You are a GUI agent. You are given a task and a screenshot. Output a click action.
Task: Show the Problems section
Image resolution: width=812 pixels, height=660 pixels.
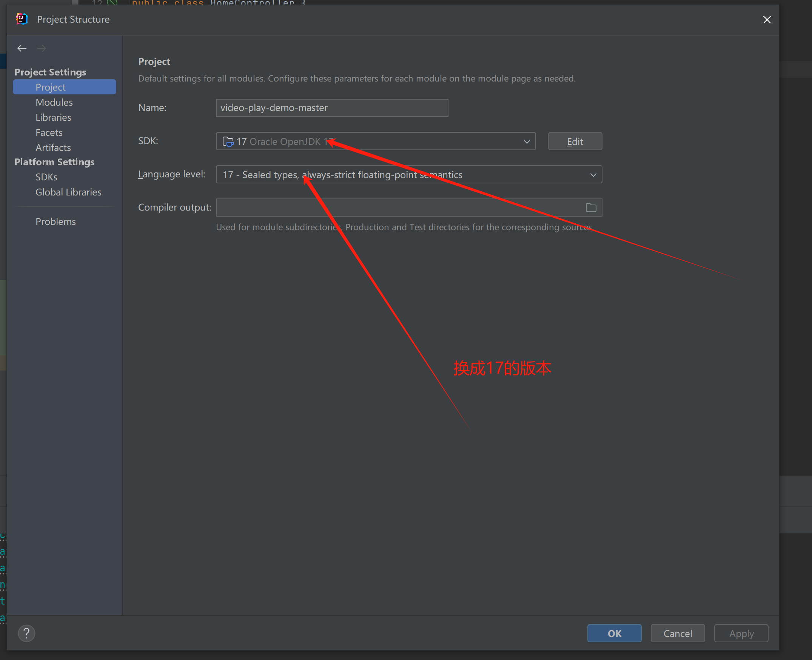click(55, 222)
